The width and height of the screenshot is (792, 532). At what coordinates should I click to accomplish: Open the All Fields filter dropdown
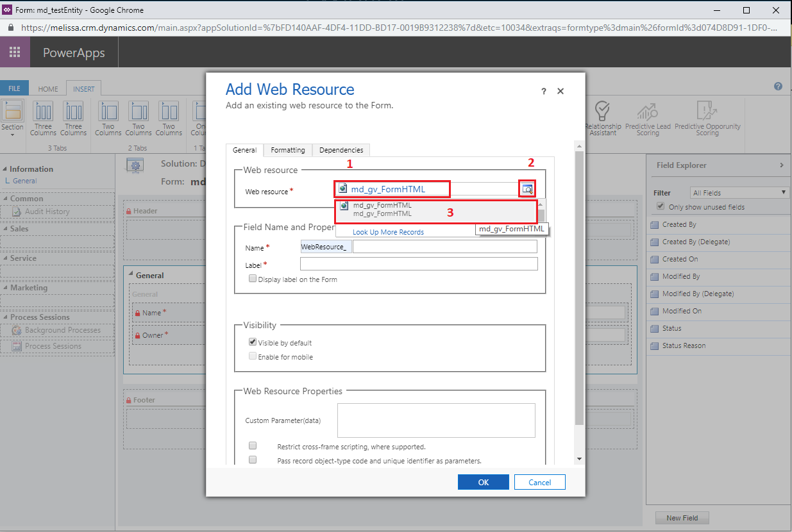point(739,192)
